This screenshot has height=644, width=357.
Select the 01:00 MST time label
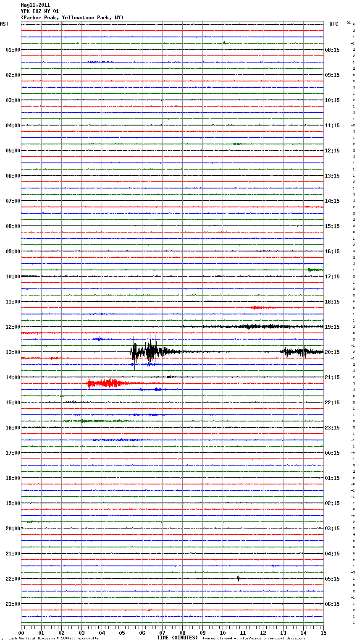pos(13,50)
